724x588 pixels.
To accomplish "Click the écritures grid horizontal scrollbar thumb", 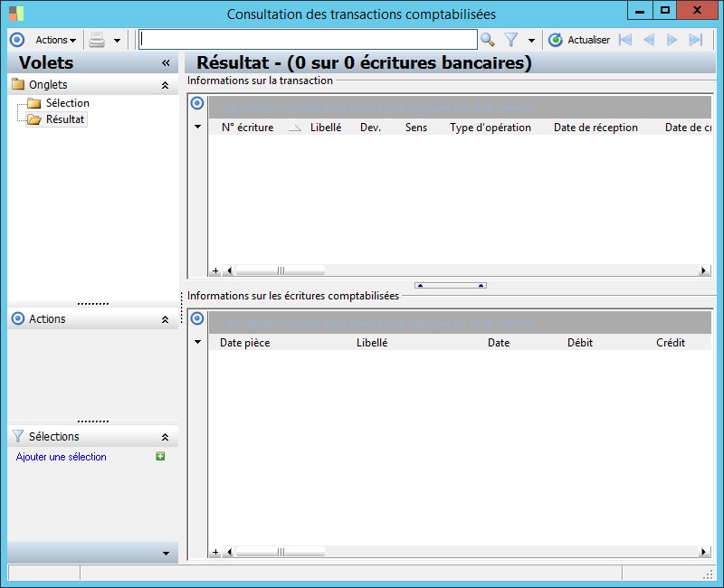I will point(281,552).
